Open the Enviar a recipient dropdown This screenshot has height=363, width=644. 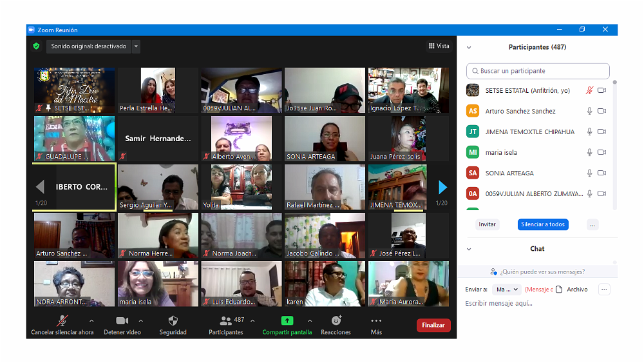click(x=506, y=289)
